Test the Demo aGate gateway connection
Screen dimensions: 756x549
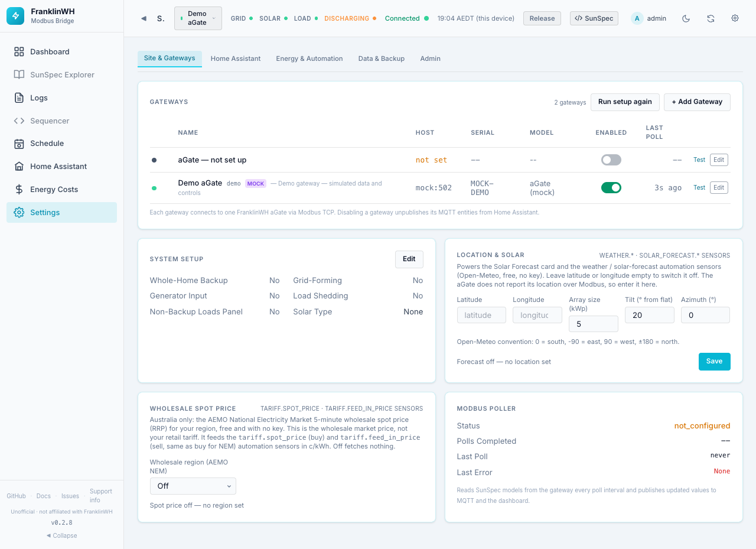click(699, 188)
